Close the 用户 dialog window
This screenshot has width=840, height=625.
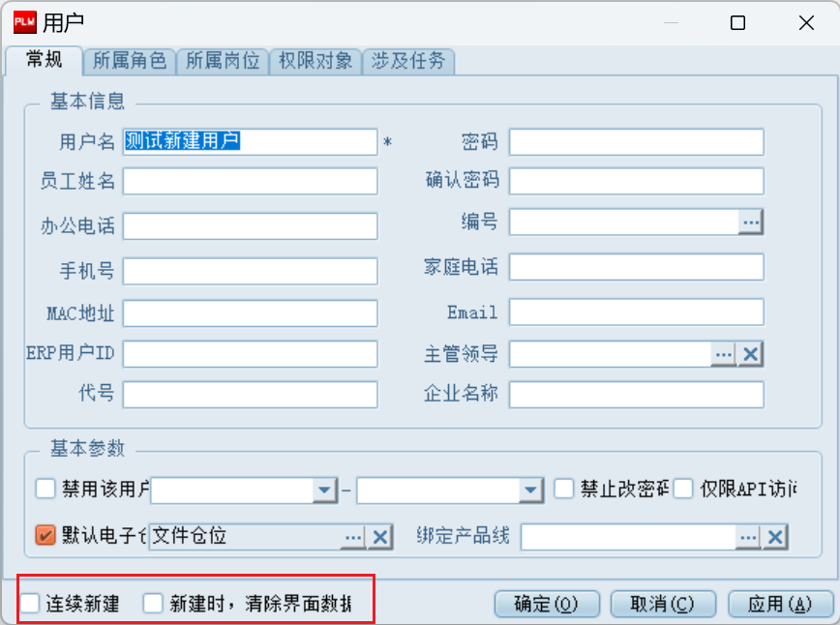(806, 22)
